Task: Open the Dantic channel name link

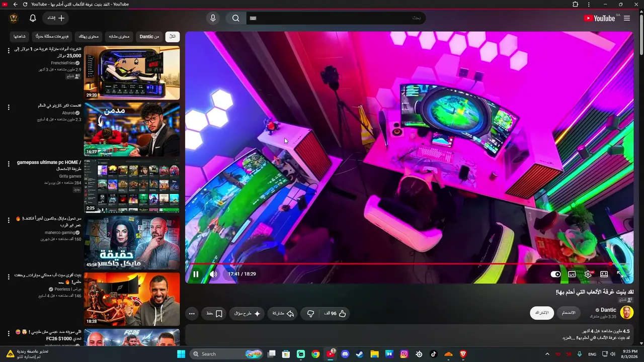Action: (x=608, y=310)
